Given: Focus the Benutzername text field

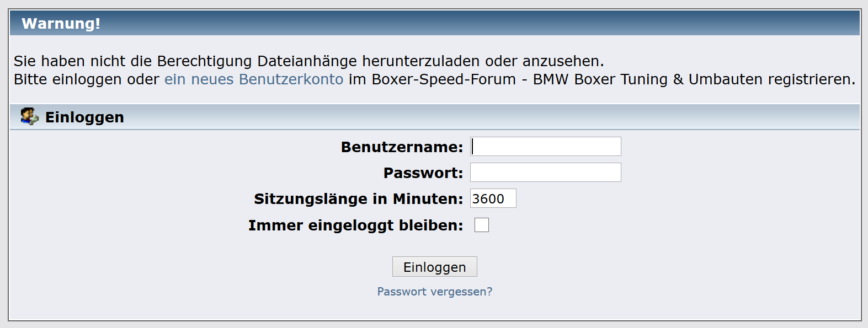Looking at the screenshot, I should pyautogui.click(x=546, y=147).
